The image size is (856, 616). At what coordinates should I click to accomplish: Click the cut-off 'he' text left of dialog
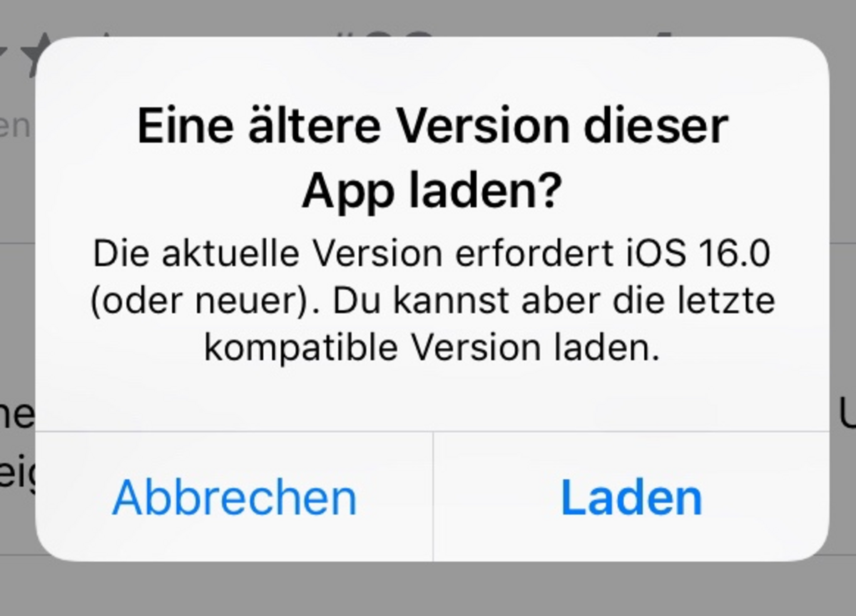(17, 415)
